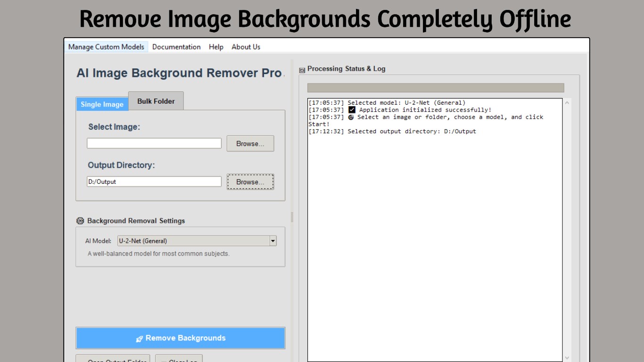Switch to the Bulk Folder tab
The image size is (644, 362).
pyautogui.click(x=156, y=100)
